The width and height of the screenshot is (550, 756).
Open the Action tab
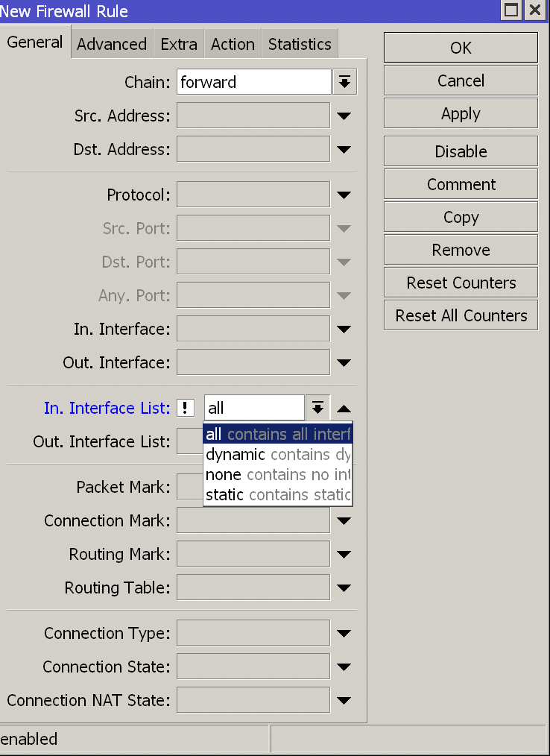[x=233, y=44]
